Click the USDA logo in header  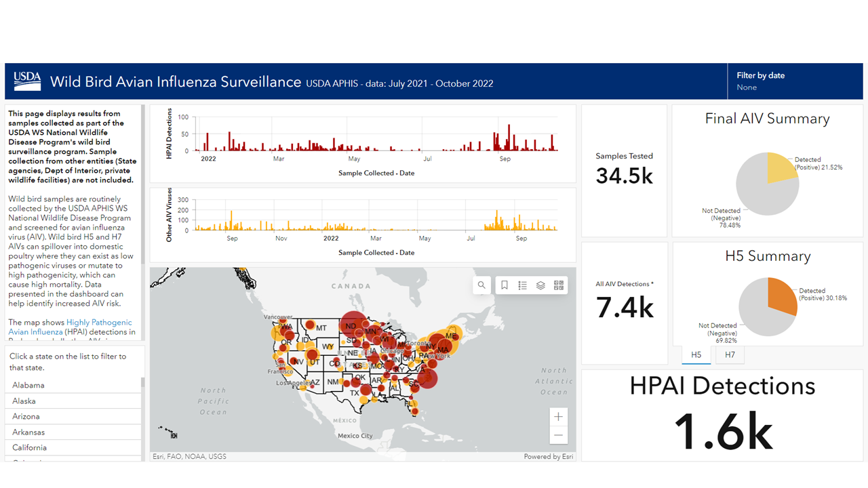pyautogui.click(x=28, y=81)
